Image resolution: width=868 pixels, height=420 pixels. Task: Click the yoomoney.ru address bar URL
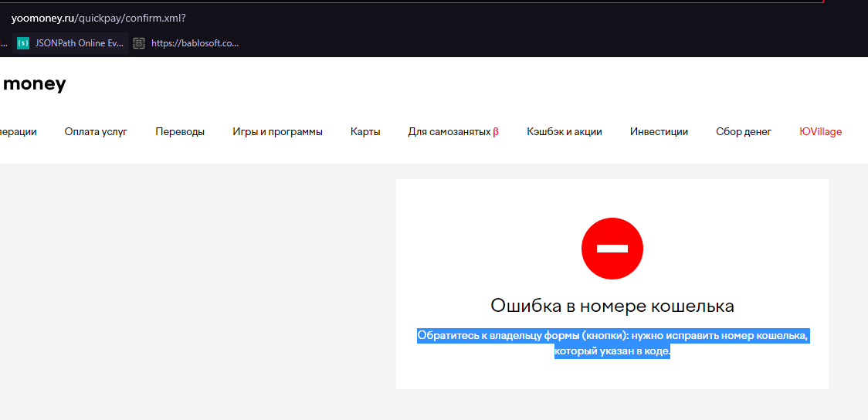coord(99,19)
